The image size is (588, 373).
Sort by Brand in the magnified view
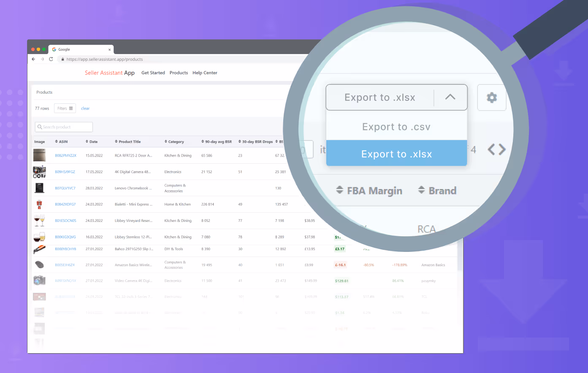pyautogui.click(x=437, y=191)
